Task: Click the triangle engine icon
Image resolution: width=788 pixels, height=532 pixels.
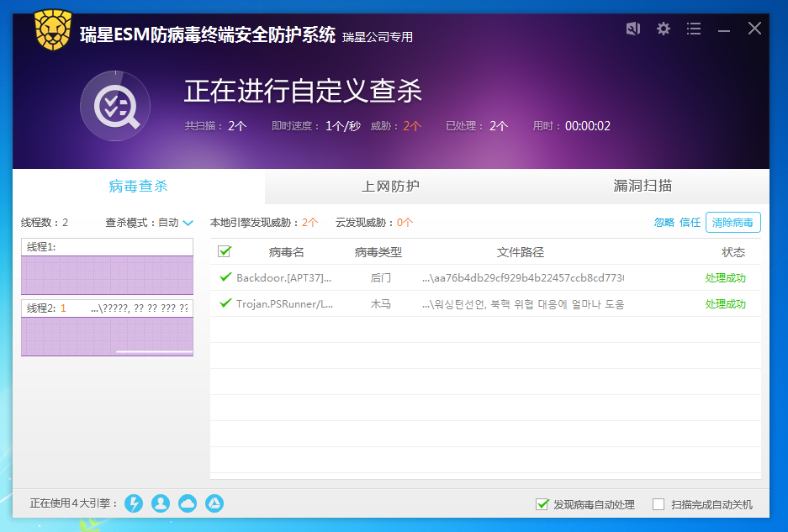Action: pyautogui.click(x=214, y=503)
